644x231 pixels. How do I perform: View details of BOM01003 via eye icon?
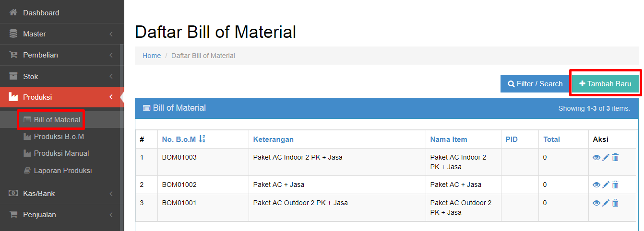point(596,157)
